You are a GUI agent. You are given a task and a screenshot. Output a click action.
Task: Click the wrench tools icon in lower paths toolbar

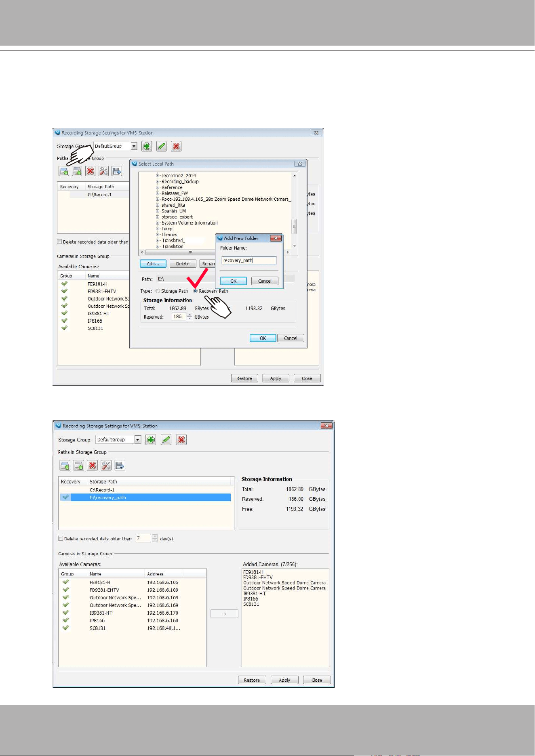click(x=106, y=466)
